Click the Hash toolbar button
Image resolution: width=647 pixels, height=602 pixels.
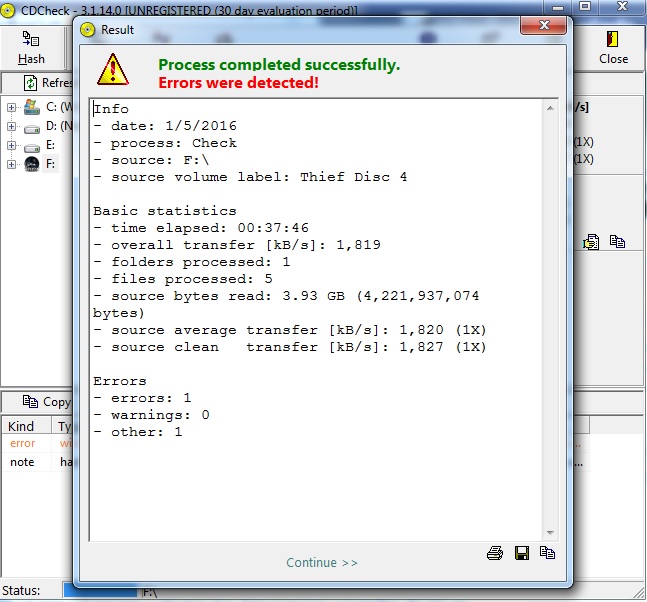click(x=31, y=48)
